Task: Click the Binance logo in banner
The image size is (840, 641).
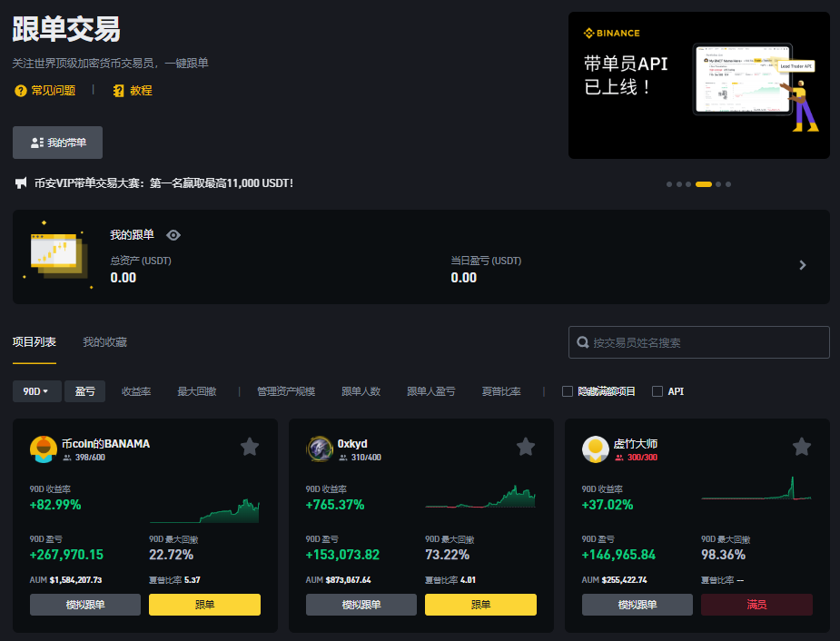Action: pos(611,34)
